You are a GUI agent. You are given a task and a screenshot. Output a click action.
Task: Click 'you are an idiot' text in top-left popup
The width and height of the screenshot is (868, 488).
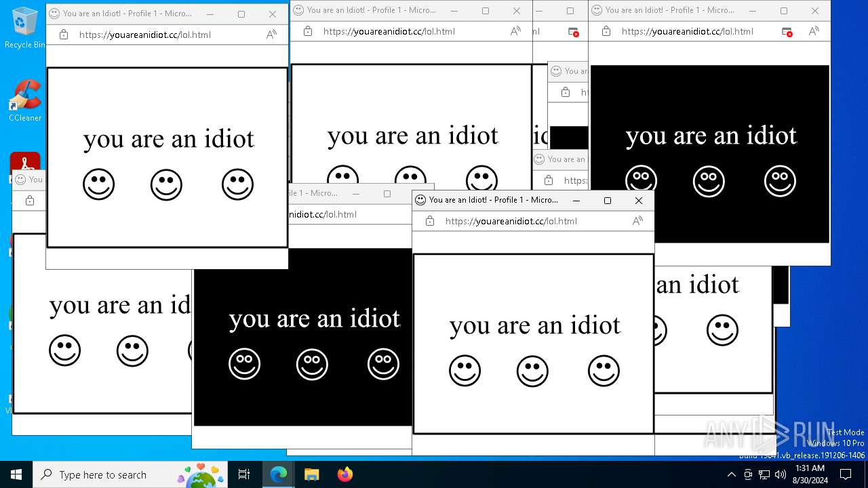pos(168,140)
